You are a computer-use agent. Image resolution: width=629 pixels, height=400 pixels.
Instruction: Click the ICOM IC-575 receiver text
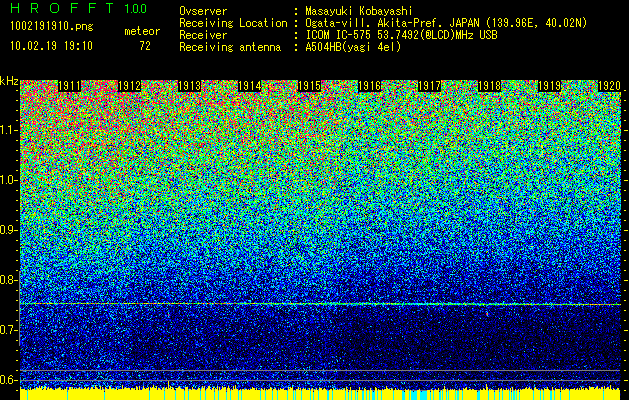pos(401,35)
